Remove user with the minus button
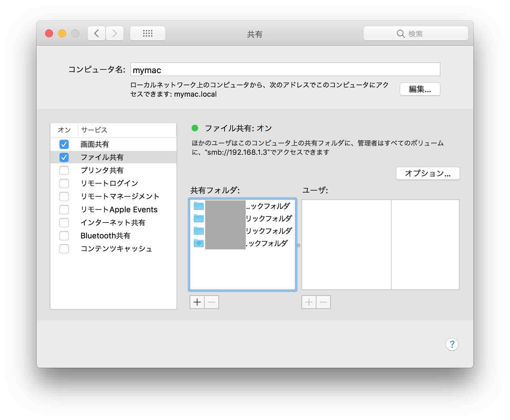This screenshot has height=420, width=510. pyautogui.click(x=323, y=302)
